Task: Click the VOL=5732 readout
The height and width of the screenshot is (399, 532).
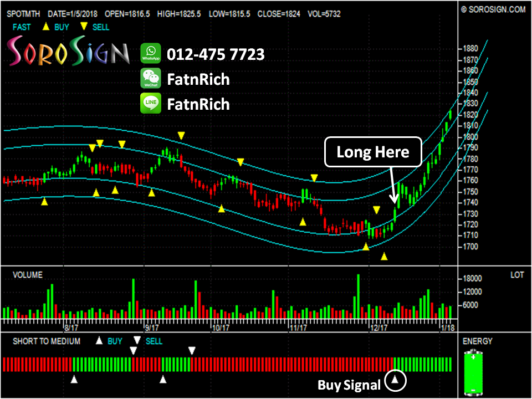Action: pyautogui.click(x=324, y=14)
